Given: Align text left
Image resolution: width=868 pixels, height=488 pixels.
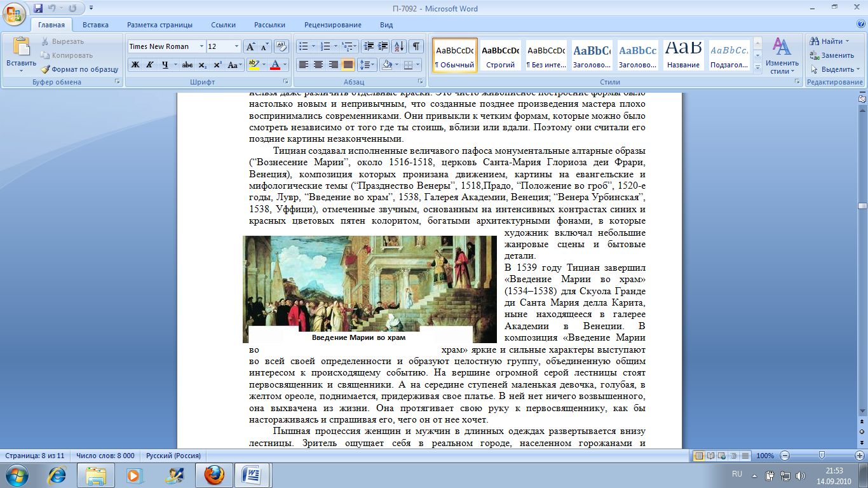Looking at the screenshot, I should tap(304, 65).
